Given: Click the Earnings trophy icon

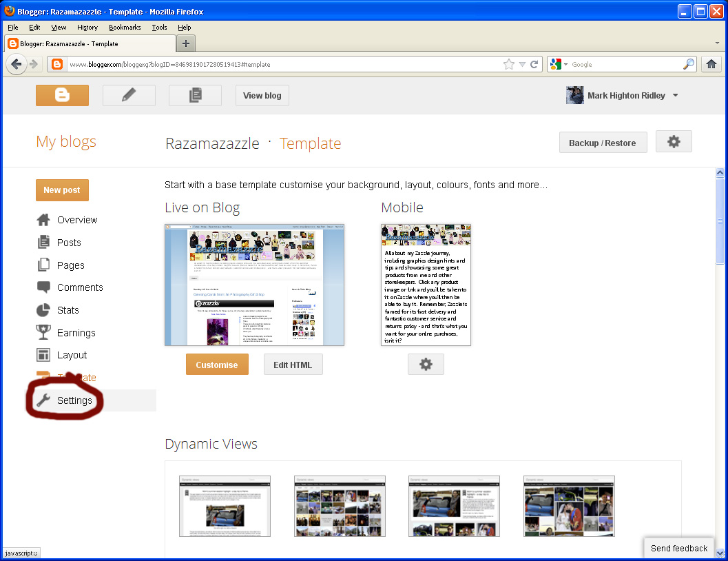Looking at the screenshot, I should (x=43, y=332).
